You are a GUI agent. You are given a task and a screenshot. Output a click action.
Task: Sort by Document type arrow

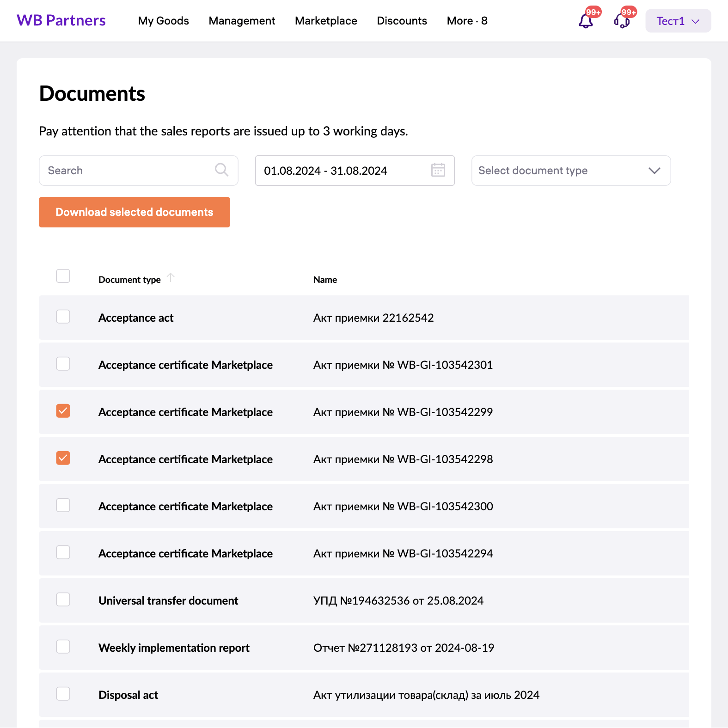click(x=171, y=277)
